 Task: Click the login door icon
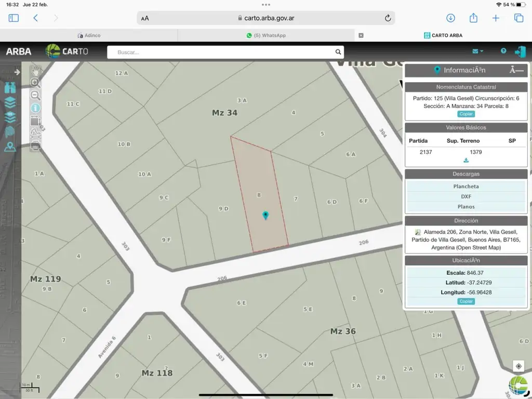pos(520,51)
